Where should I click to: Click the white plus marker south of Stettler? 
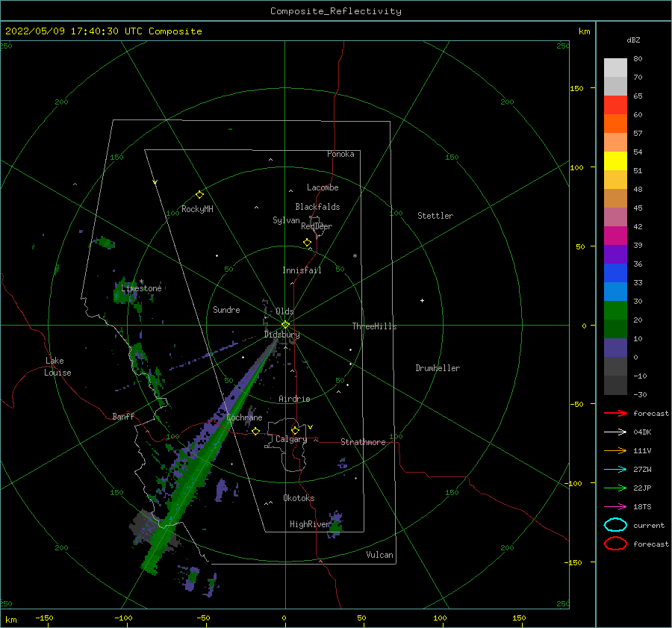tap(422, 300)
